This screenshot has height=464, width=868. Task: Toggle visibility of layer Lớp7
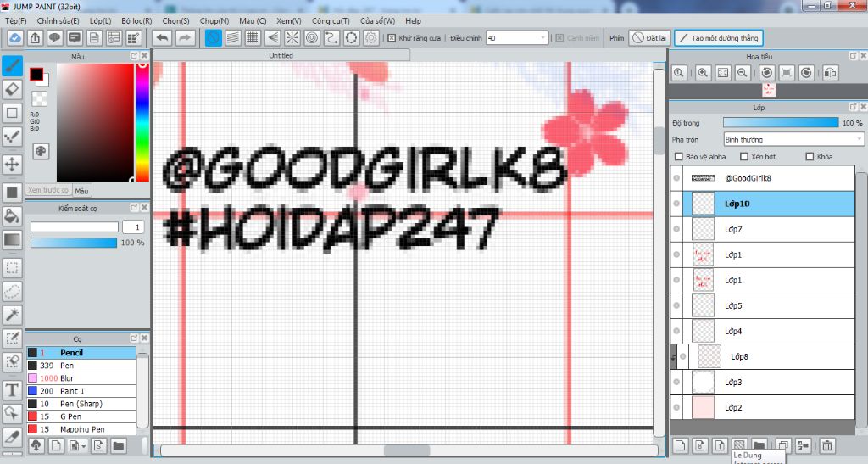[676, 229]
